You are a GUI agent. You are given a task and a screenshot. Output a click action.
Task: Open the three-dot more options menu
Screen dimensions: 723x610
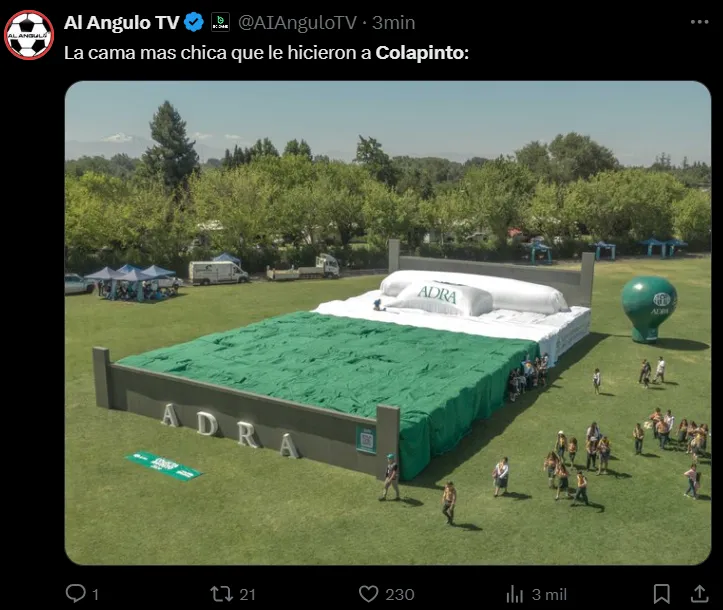point(699,22)
